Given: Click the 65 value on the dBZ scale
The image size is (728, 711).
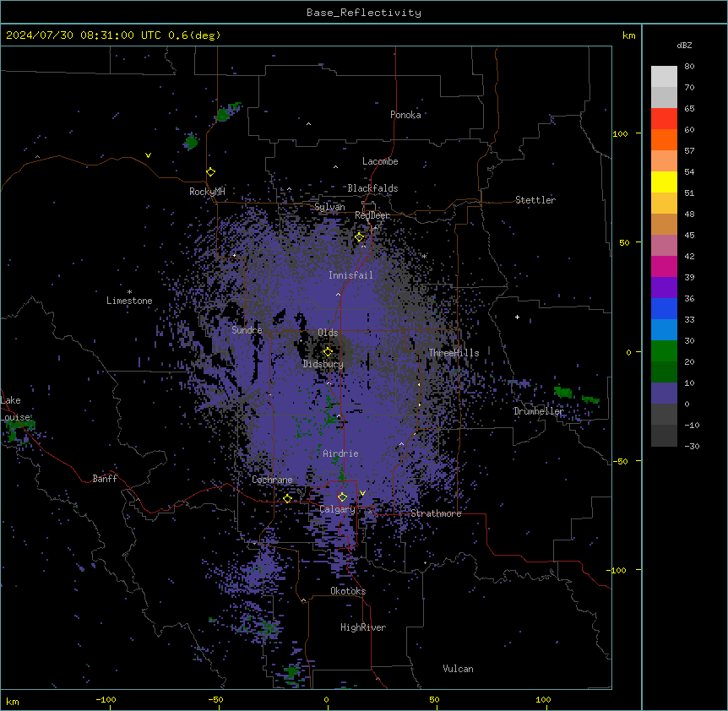Looking at the screenshot, I should (x=689, y=109).
